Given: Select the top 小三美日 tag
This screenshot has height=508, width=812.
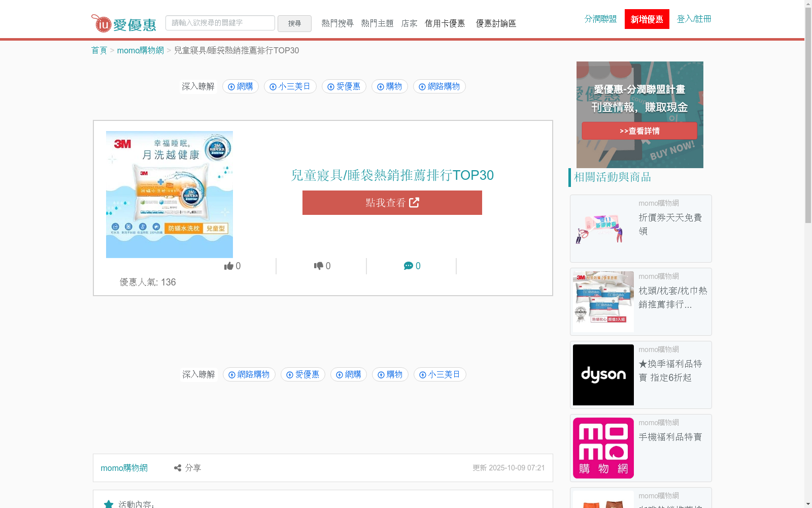Looking at the screenshot, I should click(x=290, y=86).
